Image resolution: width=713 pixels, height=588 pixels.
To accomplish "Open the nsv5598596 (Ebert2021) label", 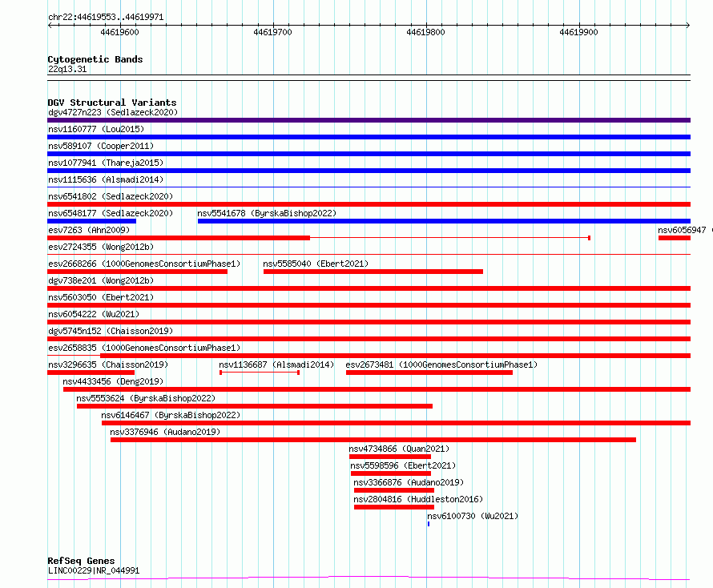I will point(403,465).
